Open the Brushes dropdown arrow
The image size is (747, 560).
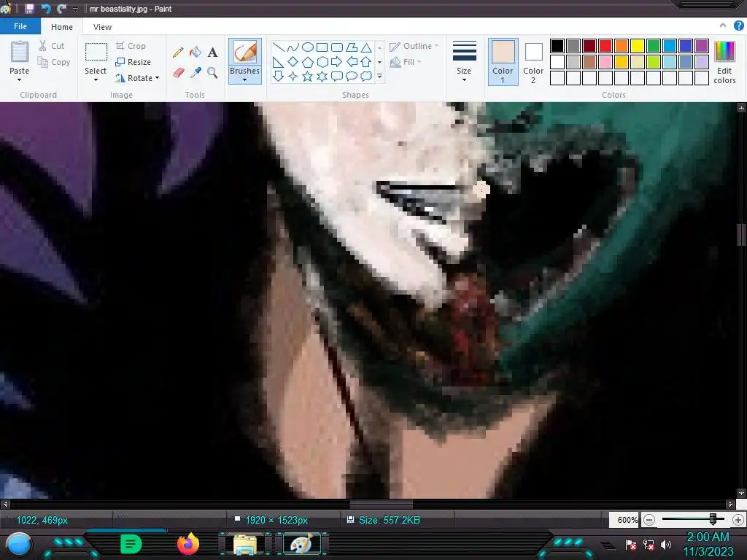point(245,80)
